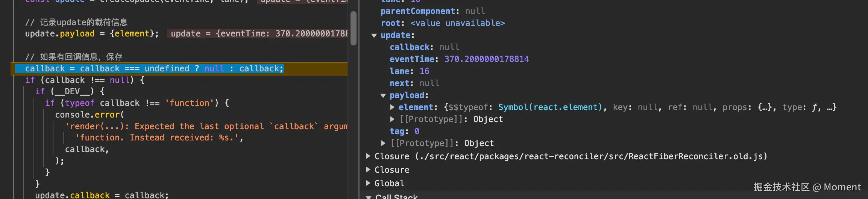Expand the unnamed Closure scope
Image resolution: width=868 pixels, height=199 pixels.
pyautogui.click(x=369, y=170)
